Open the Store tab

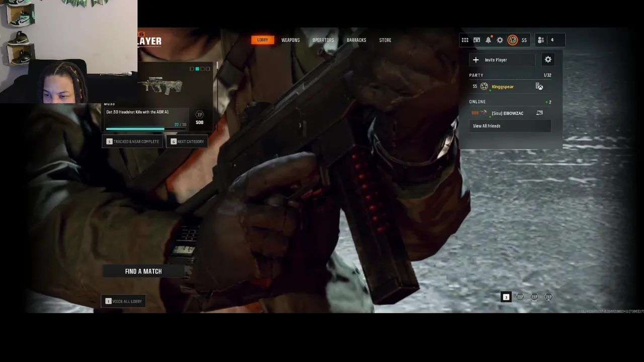point(385,40)
